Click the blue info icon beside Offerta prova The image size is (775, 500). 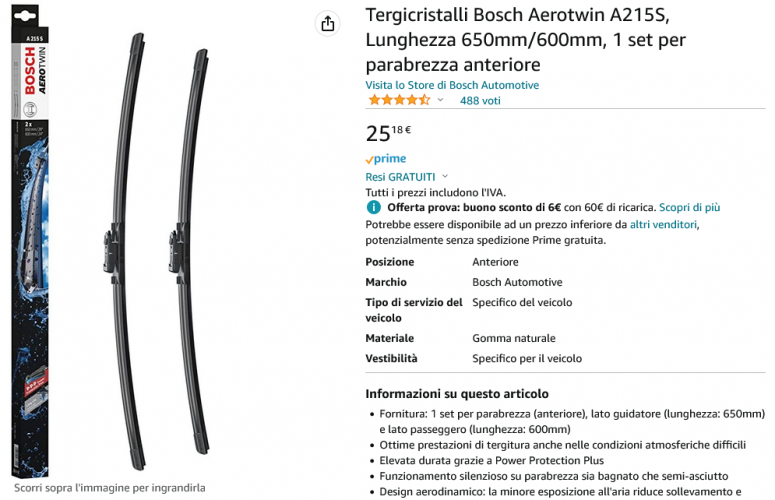point(374,208)
